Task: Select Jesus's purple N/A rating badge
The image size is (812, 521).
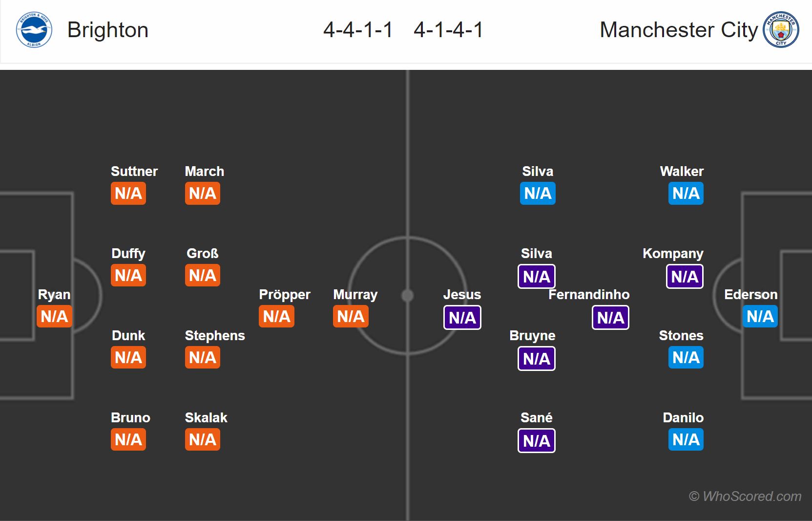Action: (462, 318)
